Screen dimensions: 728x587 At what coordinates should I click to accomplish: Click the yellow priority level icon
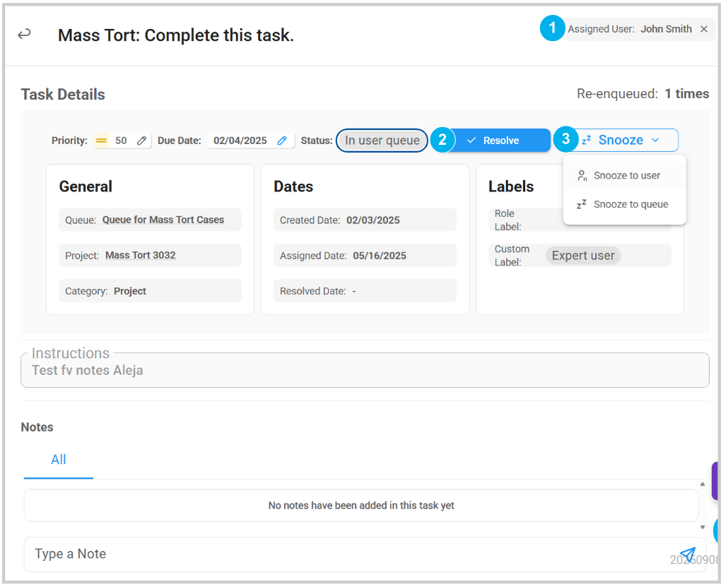point(101,141)
